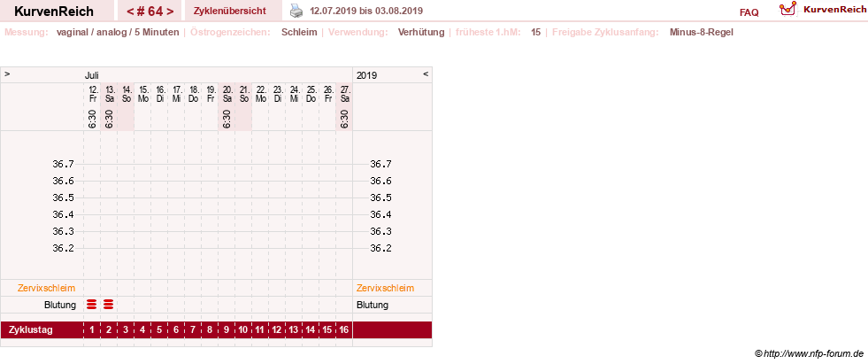Screen dimensions: 868x364
Task: Select date column '21. So'
Action: click(x=243, y=94)
